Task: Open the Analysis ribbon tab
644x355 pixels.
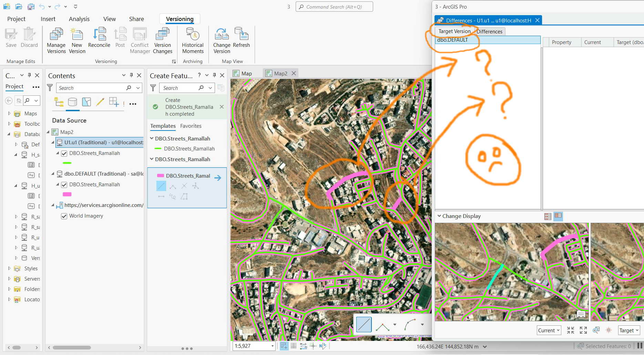Action: [79, 19]
